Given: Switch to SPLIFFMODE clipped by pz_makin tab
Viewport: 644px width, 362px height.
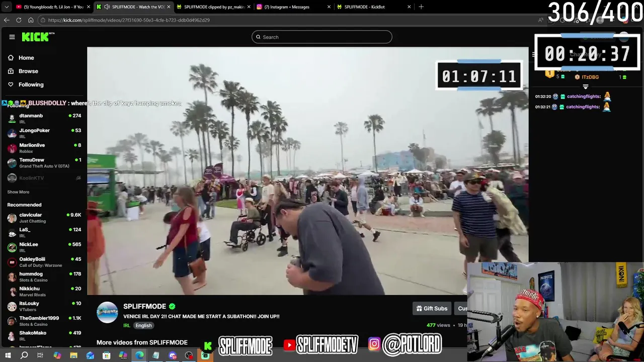Looking at the screenshot, I should coord(213,7).
